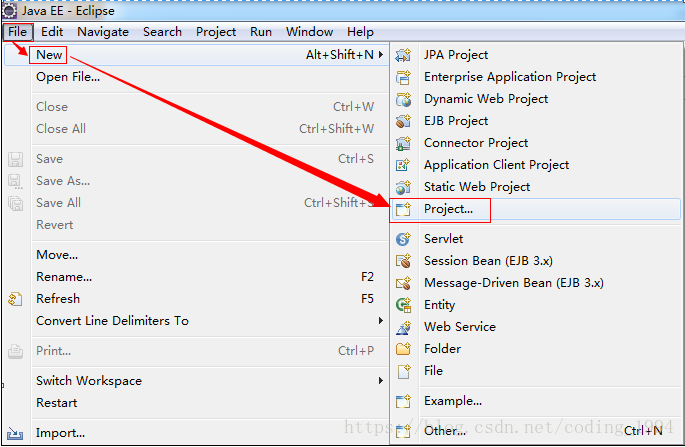Click the new File page icon
Viewport: 685px width, 447px height.
(404, 371)
